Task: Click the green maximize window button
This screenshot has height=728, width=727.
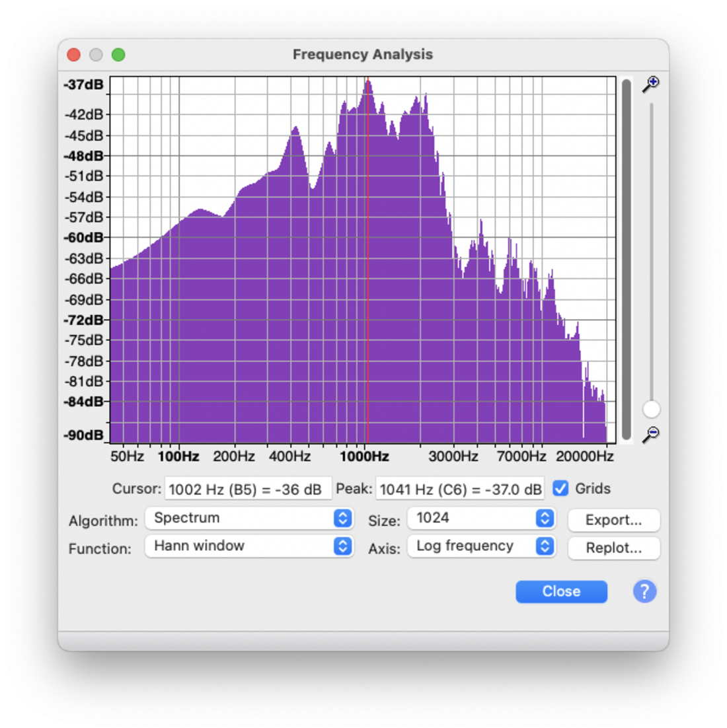Action: pyautogui.click(x=118, y=55)
